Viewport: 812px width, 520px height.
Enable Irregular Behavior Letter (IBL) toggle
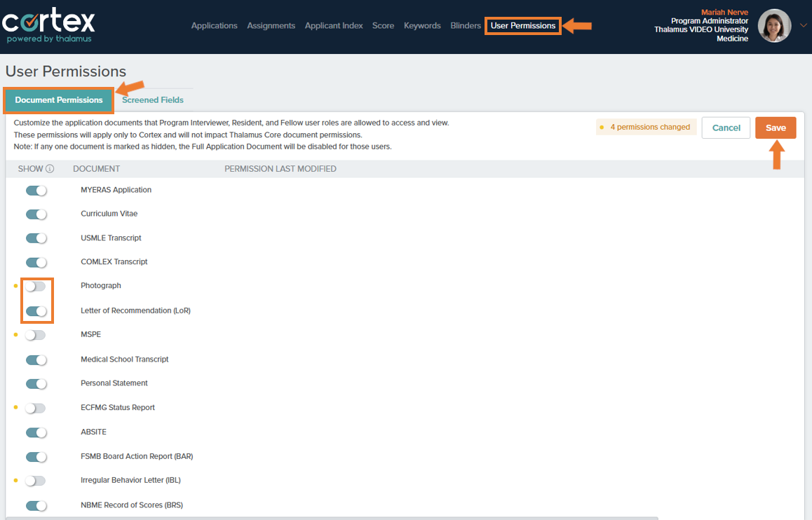coord(35,481)
